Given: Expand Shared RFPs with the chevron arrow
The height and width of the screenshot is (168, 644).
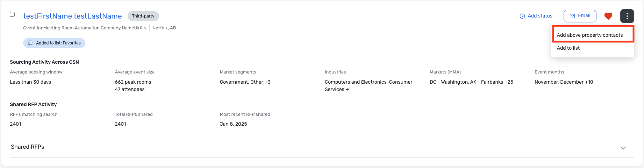Looking at the screenshot, I should click(623, 148).
